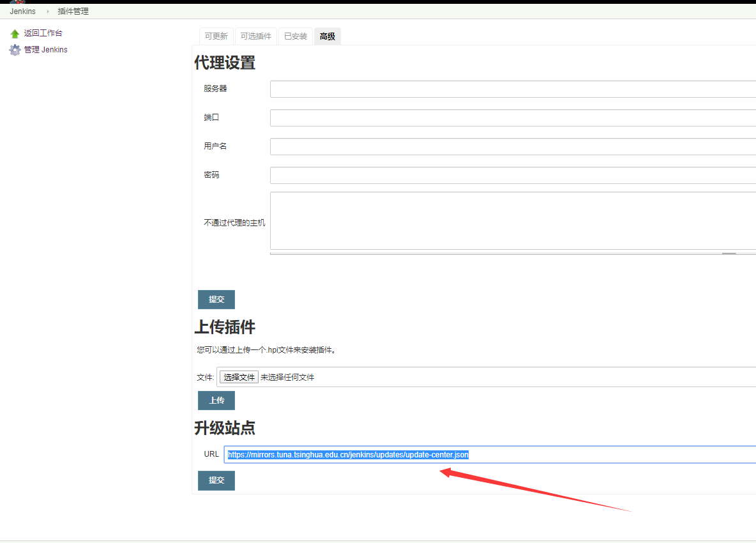The image size is (756, 543).
Task: Click the 上传 button
Action: 216,401
